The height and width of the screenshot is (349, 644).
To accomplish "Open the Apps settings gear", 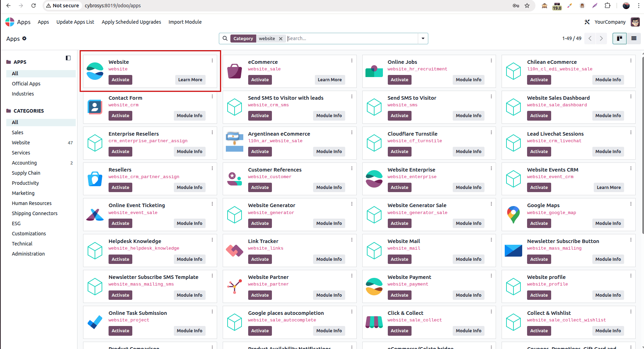I will tap(24, 38).
